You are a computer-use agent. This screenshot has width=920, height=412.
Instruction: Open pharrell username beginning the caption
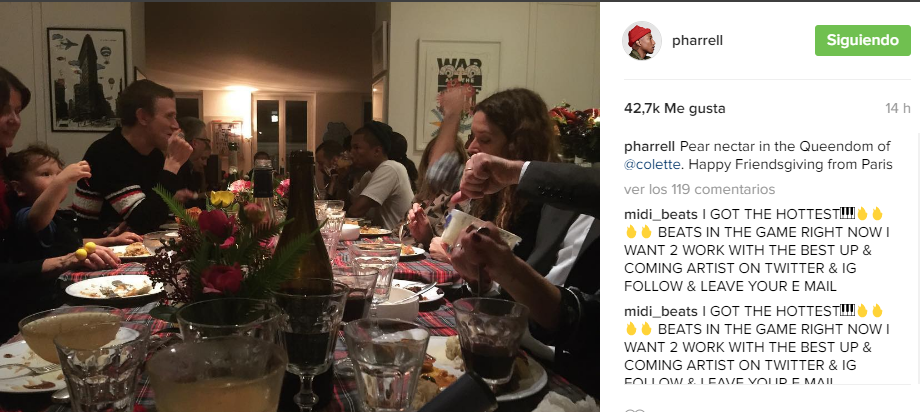click(650, 147)
